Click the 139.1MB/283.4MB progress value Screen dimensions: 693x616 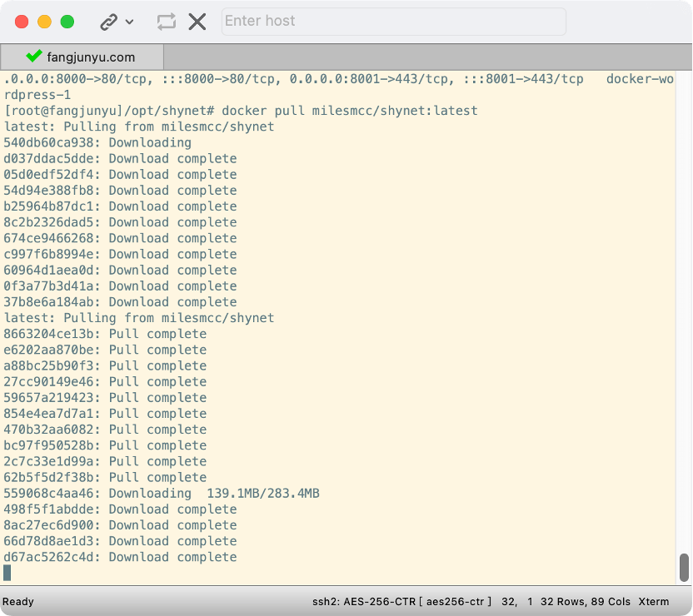[263, 494]
